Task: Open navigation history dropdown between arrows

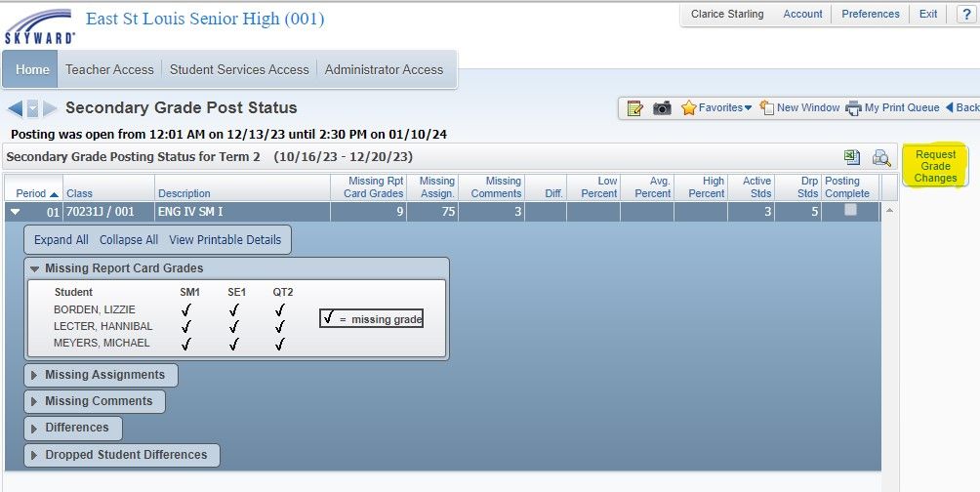Action: click(32, 108)
